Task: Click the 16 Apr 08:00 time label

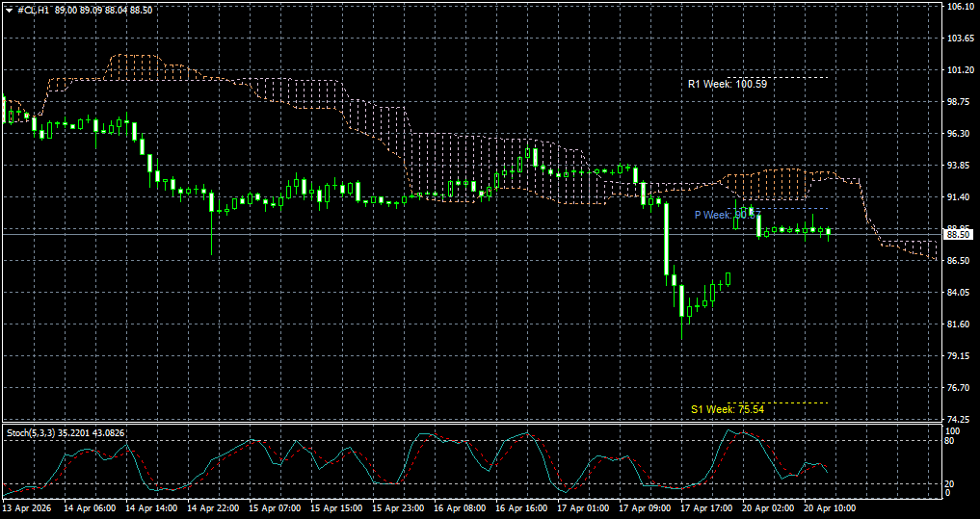Action: 461,509
